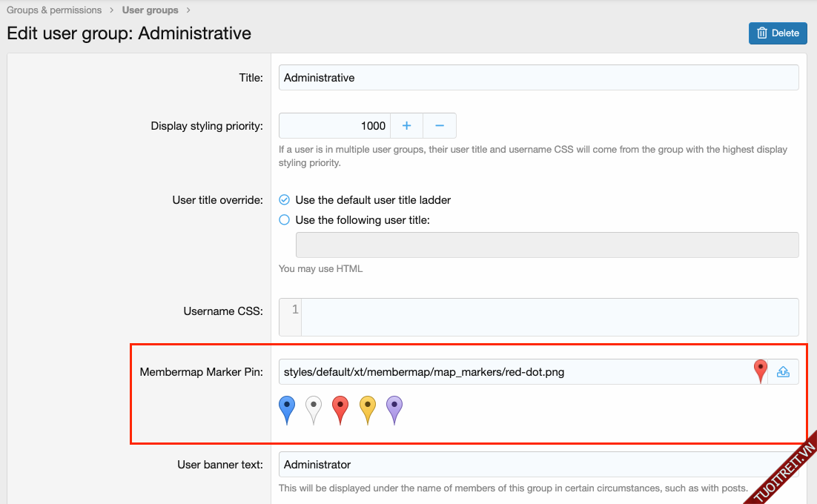817x504 pixels.
Task: Open Groups & permissions breadcrumb
Action: point(54,10)
